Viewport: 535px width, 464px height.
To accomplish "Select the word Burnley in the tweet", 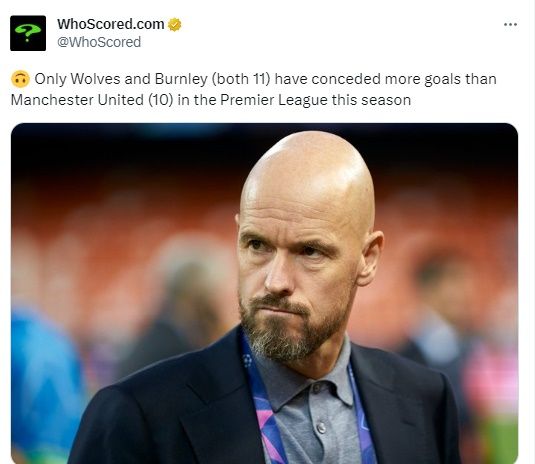I will tap(181, 79).
